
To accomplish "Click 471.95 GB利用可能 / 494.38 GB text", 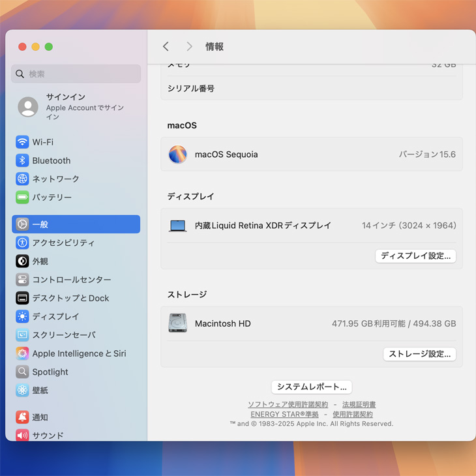I will pos(394,323).
